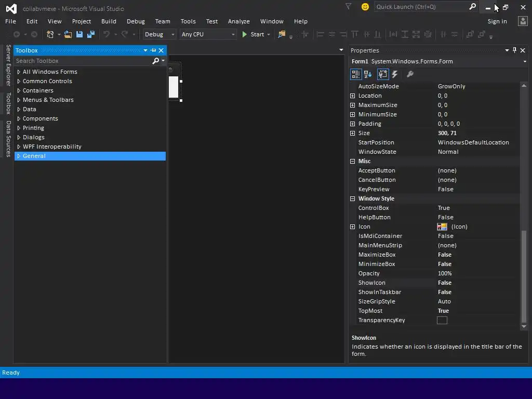
Task: Close the Toolbox panel
Action: pos(161,50)
